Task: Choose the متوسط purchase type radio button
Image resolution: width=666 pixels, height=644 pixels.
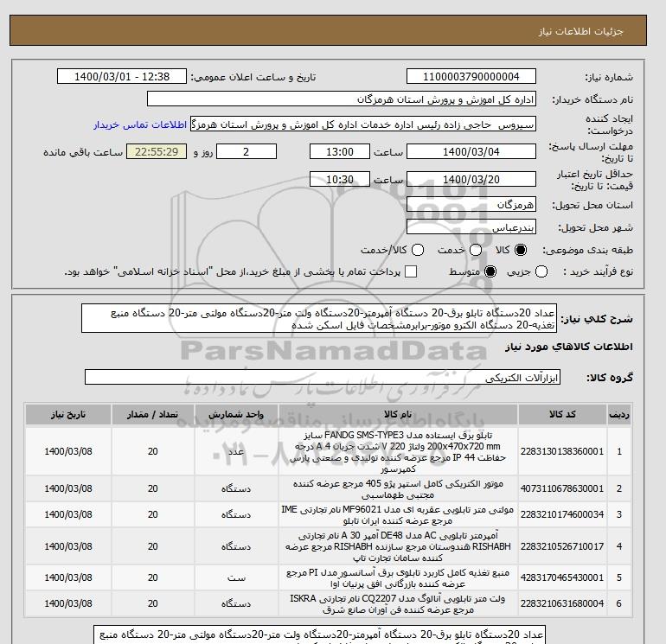Action: click(x=490, y=271)
